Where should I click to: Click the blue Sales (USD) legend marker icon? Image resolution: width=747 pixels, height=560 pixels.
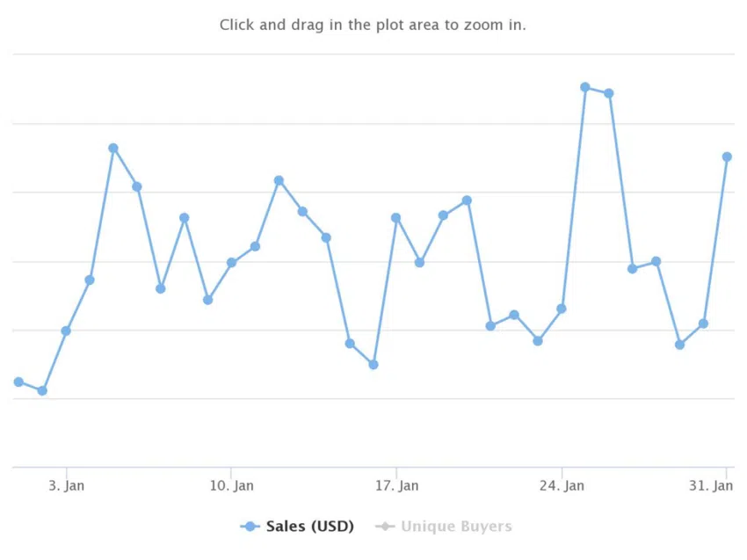point(250,527)
